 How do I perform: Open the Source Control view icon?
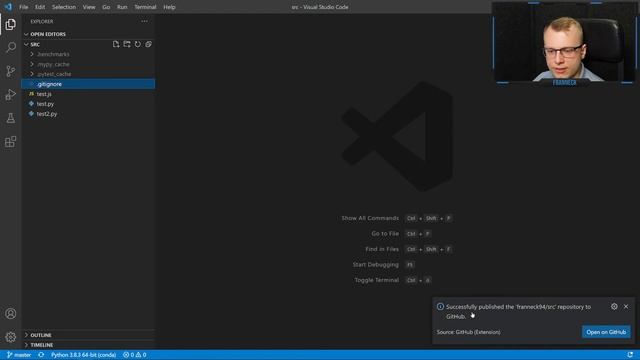(11, 71)
